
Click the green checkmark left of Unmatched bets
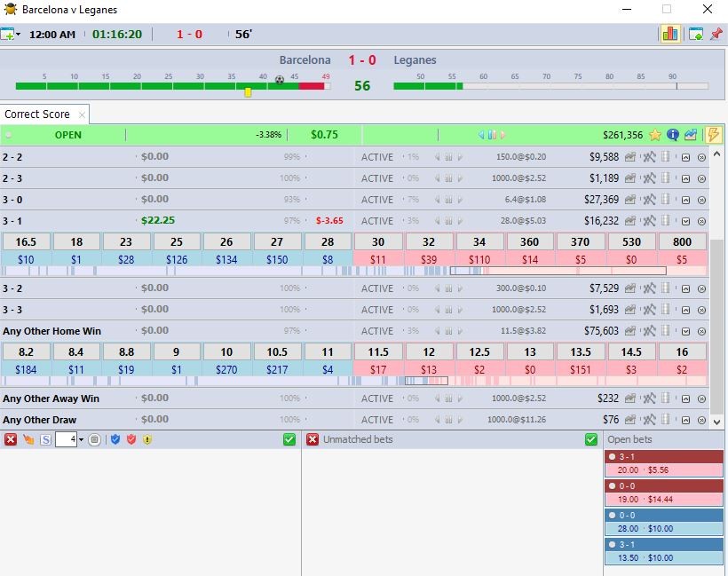[x=289, y=439]
